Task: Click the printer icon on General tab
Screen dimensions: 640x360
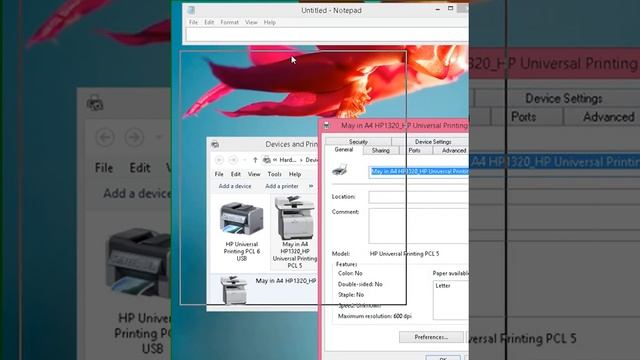Action: click(x=340, y=169)
